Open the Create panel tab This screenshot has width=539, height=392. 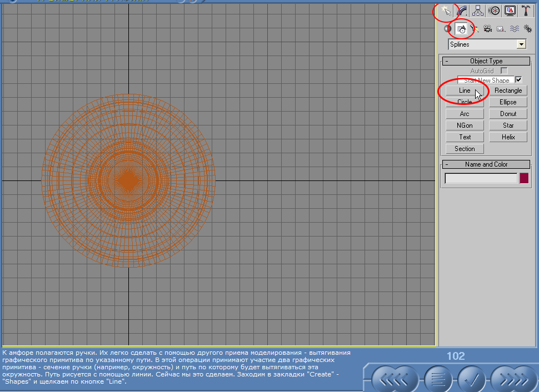click(446, 11)
